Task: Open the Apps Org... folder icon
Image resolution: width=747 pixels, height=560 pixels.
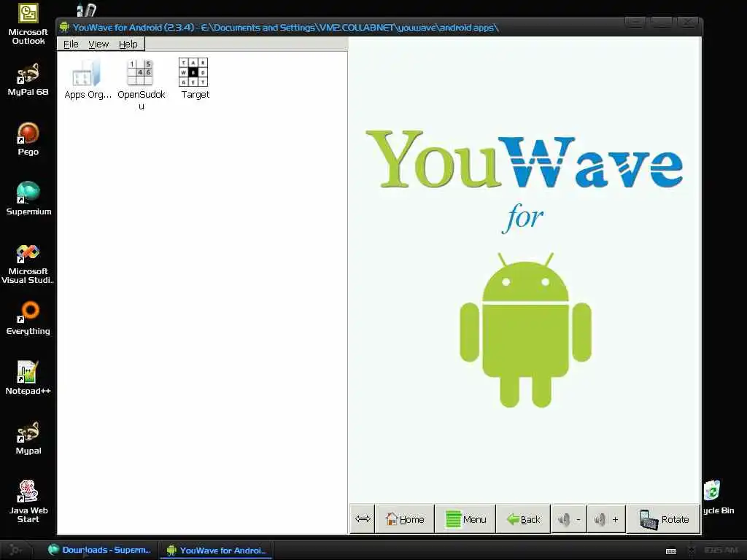Action: (88, 79)
